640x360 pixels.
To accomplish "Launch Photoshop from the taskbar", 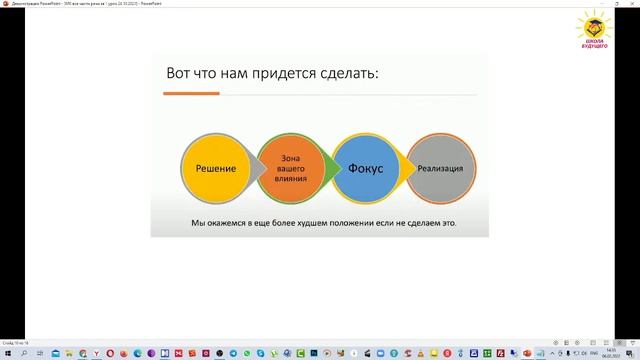I will (314, 353).
